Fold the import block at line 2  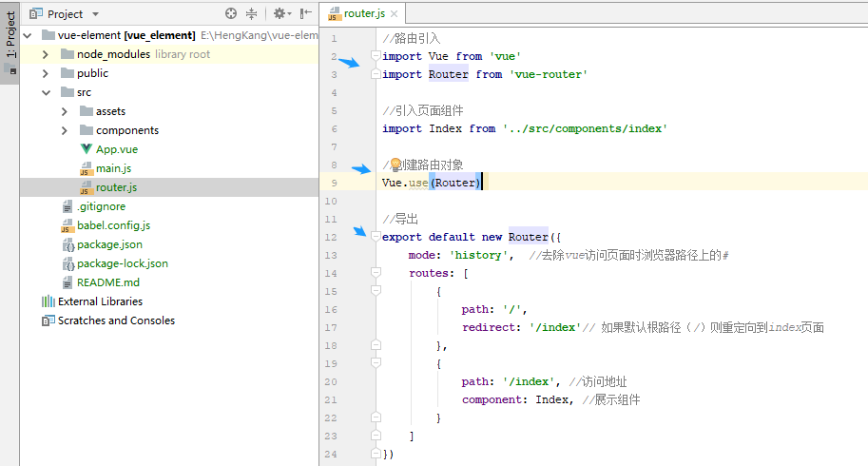point(376,55)
